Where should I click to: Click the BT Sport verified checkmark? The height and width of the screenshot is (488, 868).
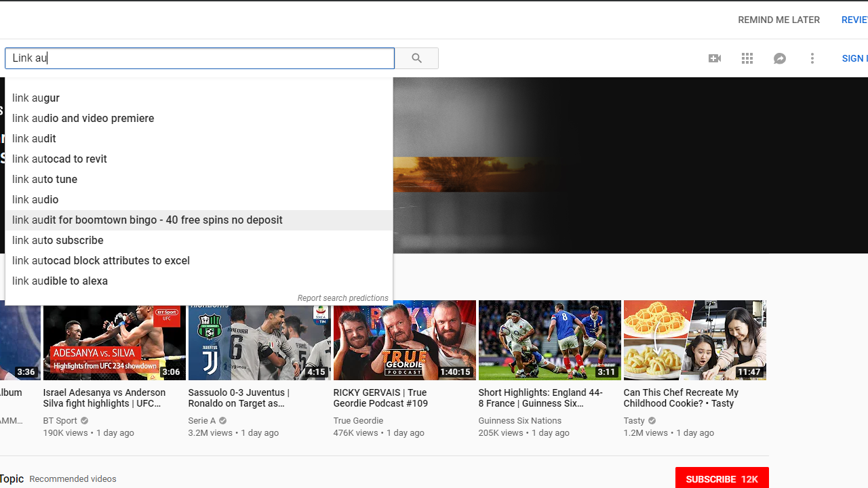click(x=85, y=421)
